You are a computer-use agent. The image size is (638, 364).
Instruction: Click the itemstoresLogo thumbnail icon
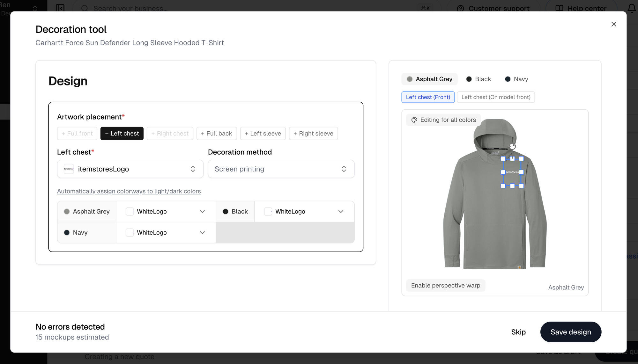point(69,169)
